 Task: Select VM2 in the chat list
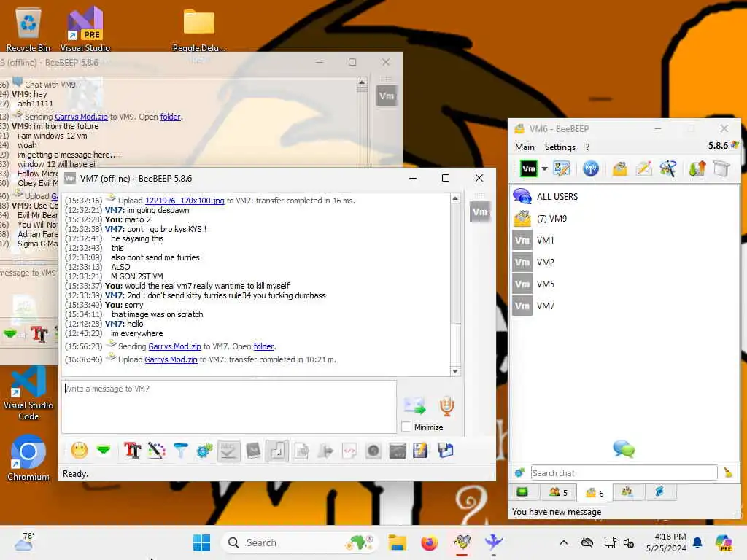coord(625,262)
